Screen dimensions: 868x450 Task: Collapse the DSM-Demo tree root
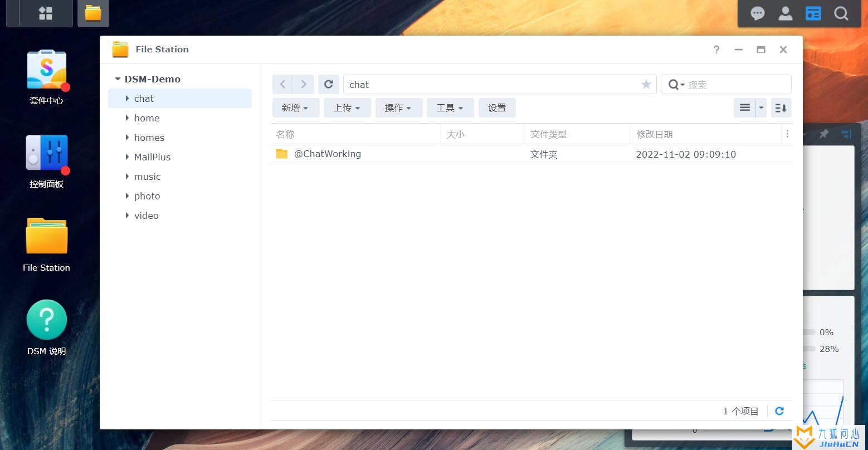pyautogui.click(x=118, y=79)
